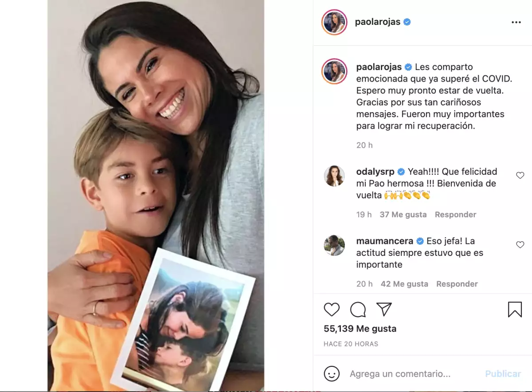Open paolarojas username in header
The height and width of the screenshot is (392, 532).
378,22
